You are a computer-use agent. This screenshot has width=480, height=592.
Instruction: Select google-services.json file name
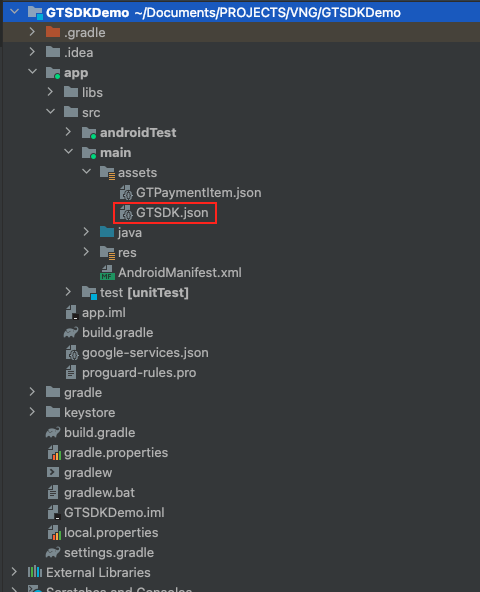145,353
